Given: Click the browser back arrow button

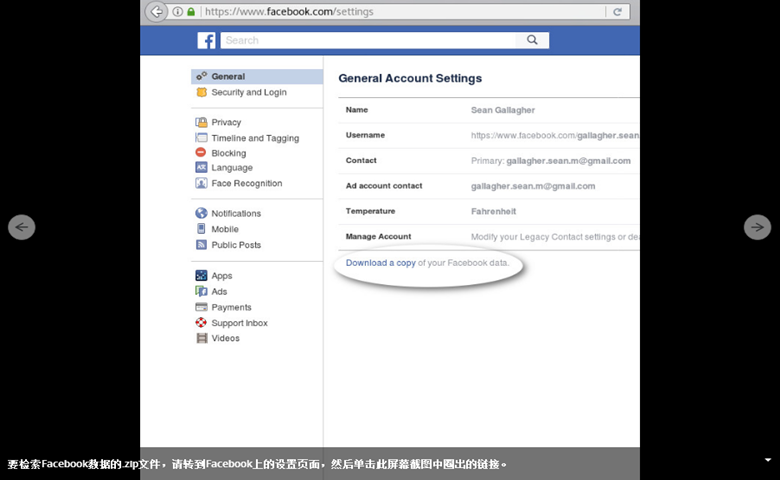Looking at the screenshot, I should tap(157, 11).
